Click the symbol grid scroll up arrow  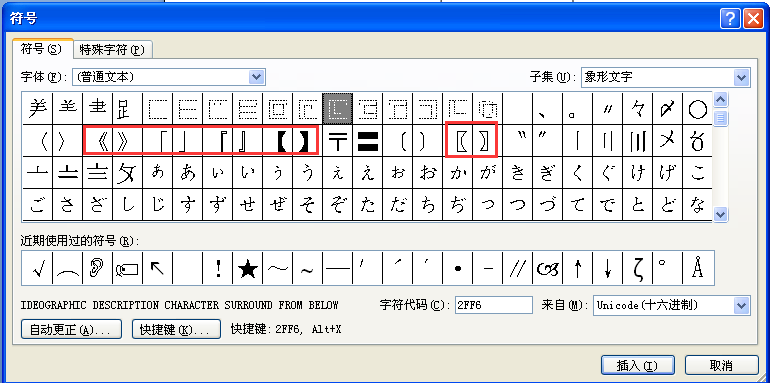tap(721, 100)
